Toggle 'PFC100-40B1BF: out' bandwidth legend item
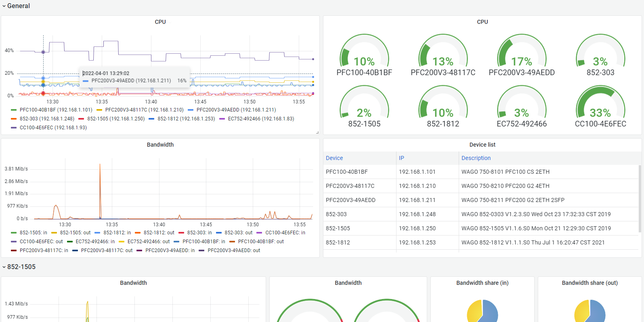The height and width of the screenshot is (322, 644). click(256, 242)
